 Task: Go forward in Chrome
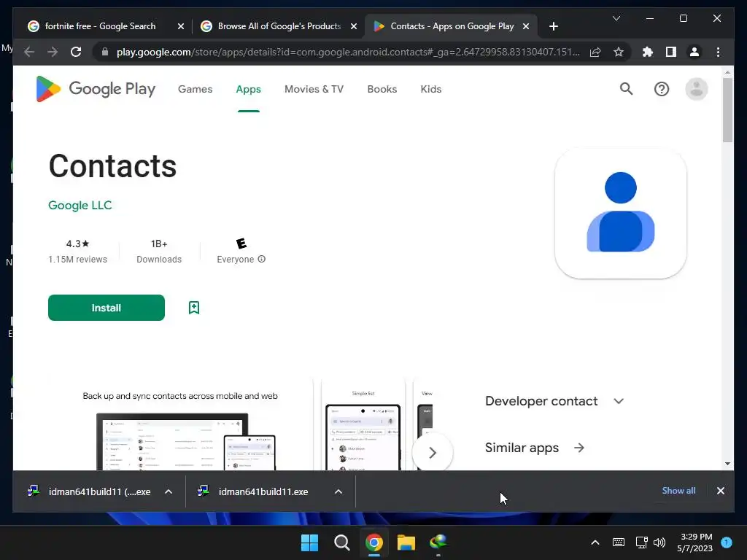tap(53, 52)
